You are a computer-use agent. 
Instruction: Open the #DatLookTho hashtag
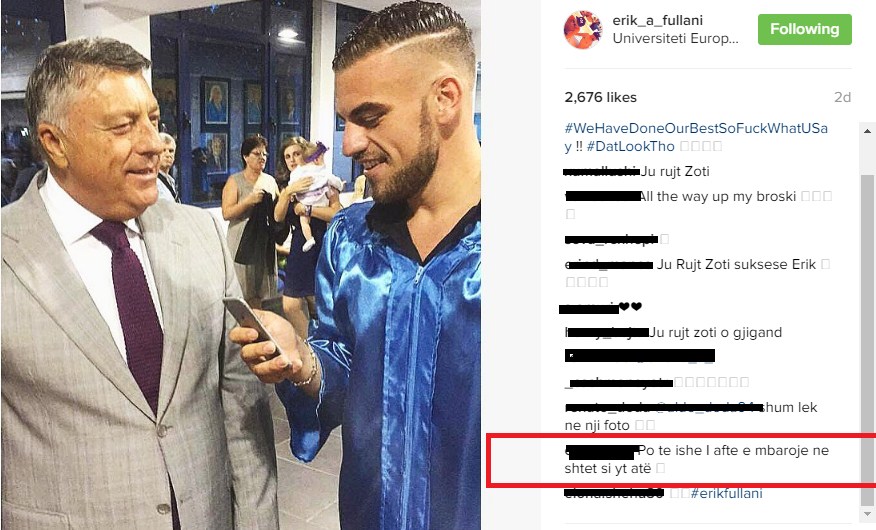631,146
